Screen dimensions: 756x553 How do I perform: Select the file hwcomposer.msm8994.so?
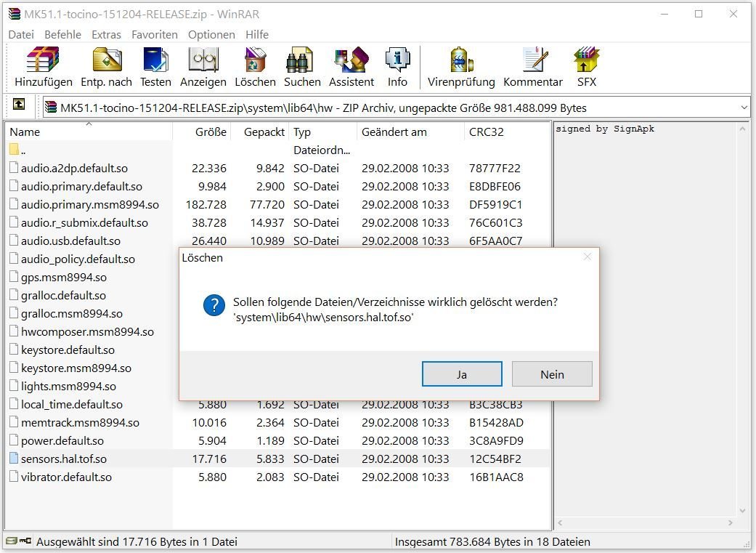(x=87, y=332)
